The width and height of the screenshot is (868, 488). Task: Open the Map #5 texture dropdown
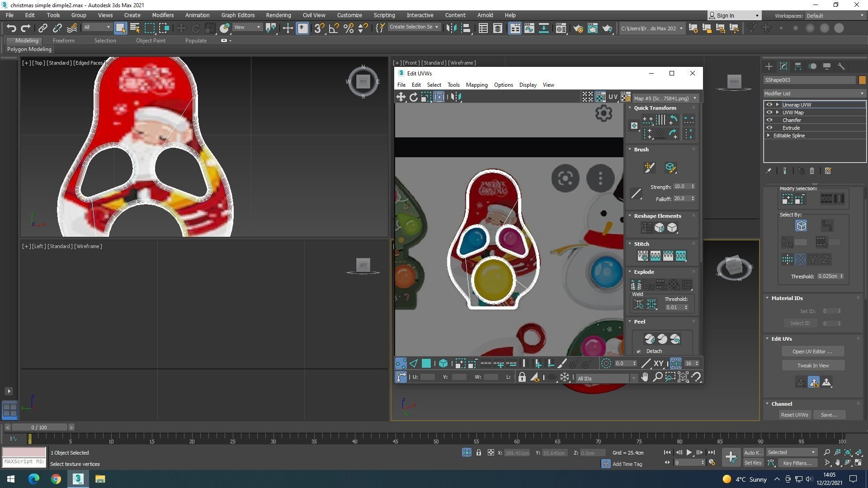coord(665,98)
